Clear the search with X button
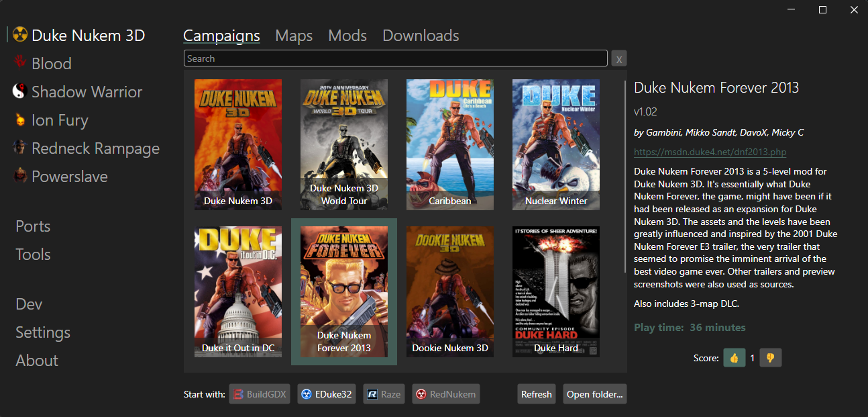 618,59
